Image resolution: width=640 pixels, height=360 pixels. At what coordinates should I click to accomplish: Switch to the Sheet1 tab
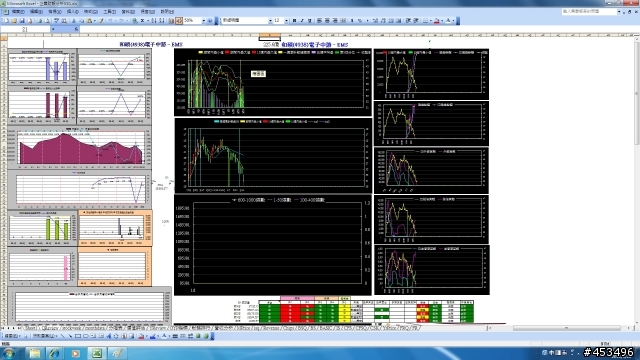30,328
